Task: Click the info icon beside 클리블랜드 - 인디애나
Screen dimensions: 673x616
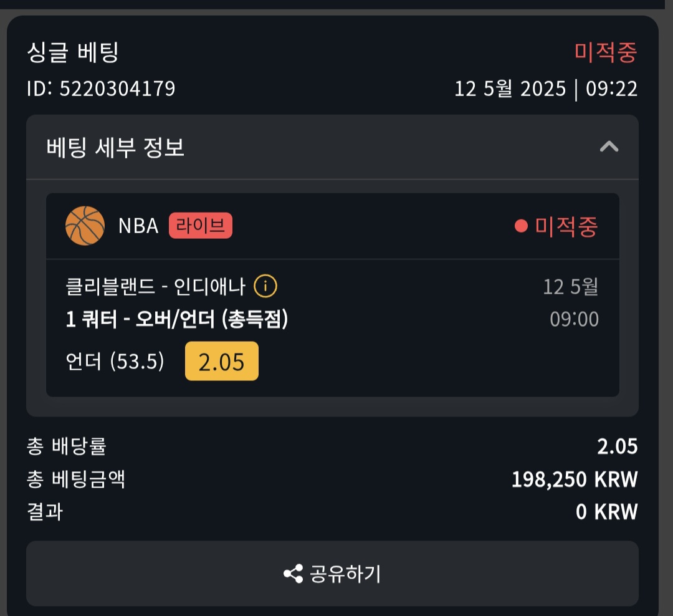Action: point(265,287)
